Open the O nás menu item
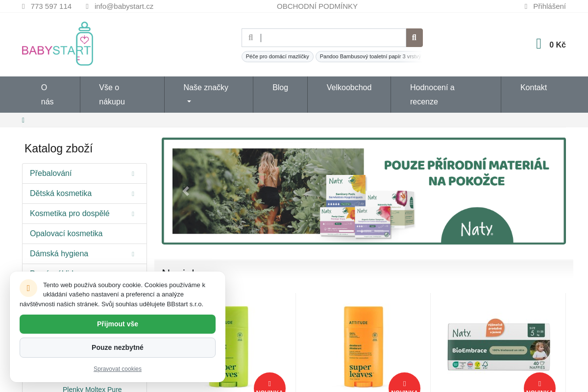This screenshot has height=392, width=588. [51, 95]
